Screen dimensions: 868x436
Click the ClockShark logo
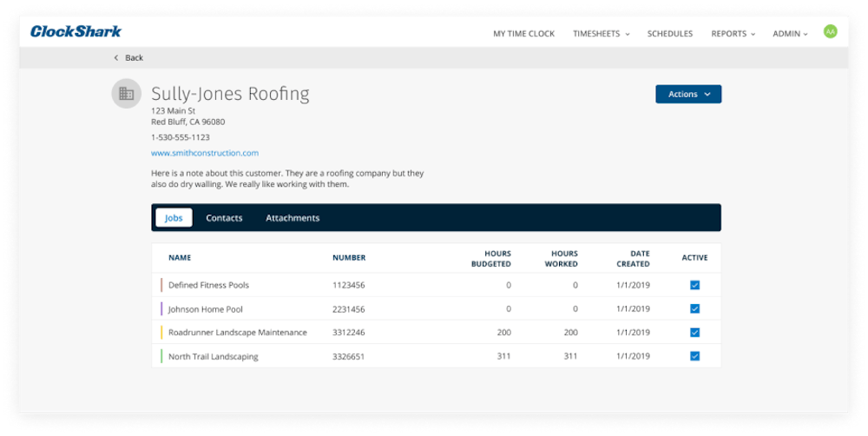click(x=76, y=32)
